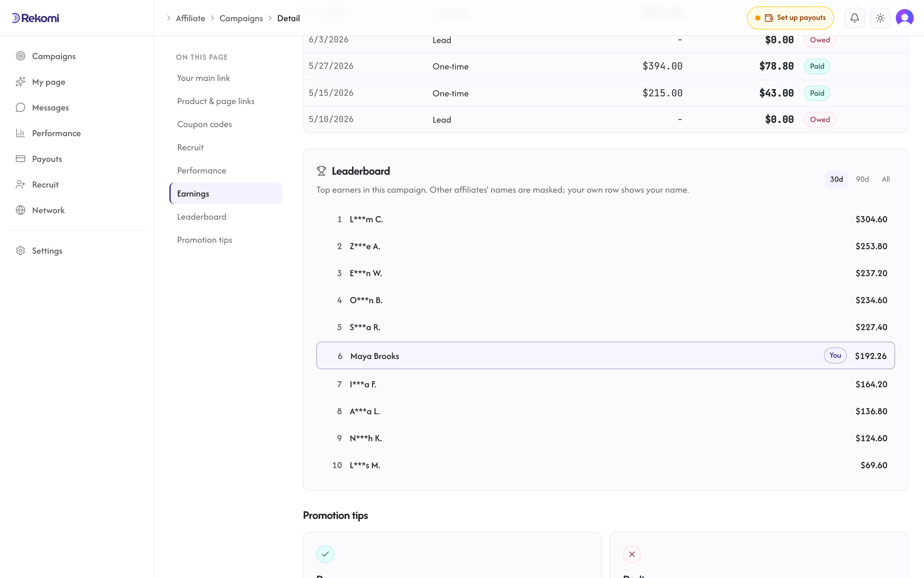Screen dimensions: 924x578
Task: Click green checkmark Do tip icon
Action: 325,554
